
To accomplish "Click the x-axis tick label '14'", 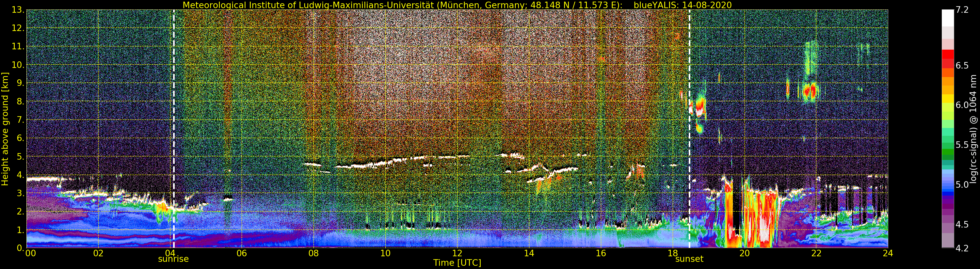I will coord(529,253).
